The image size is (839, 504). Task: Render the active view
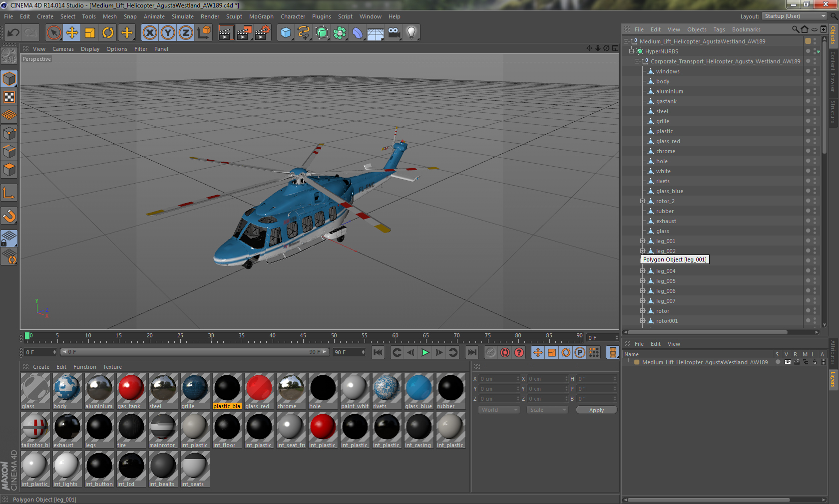point(226,33)
